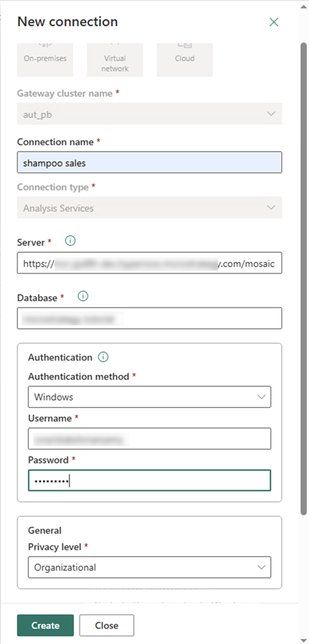The height and width of the screenshot is (644, 309).
Task: Expand the Authentication method dropdown
Action: [150, 397]
